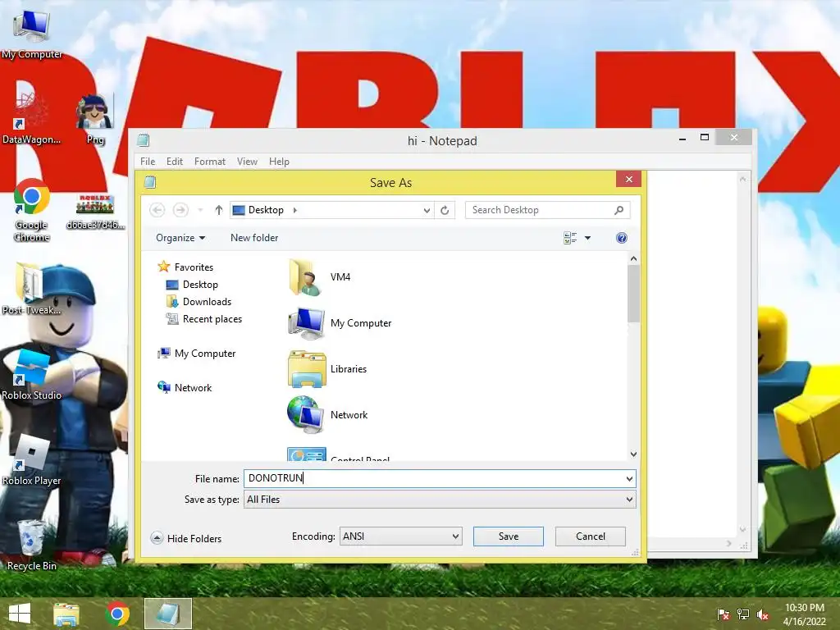The image size is (840, 630).
Task: Click the Help question mark icon
Action: coord(622,238)
